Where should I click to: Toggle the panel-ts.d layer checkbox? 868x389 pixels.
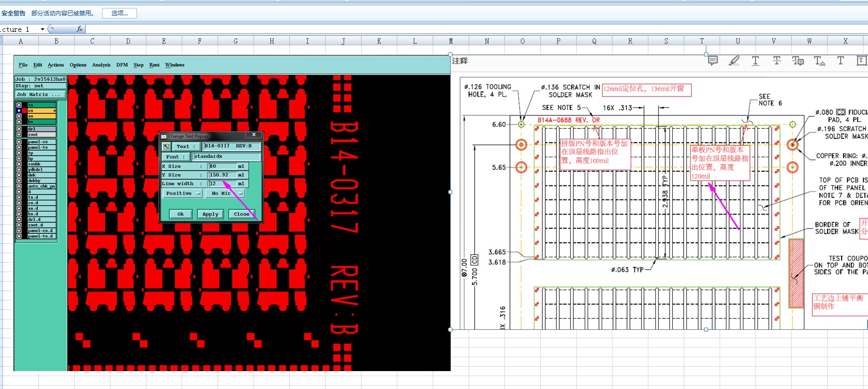pyautogui.click(x=19, y=236)
